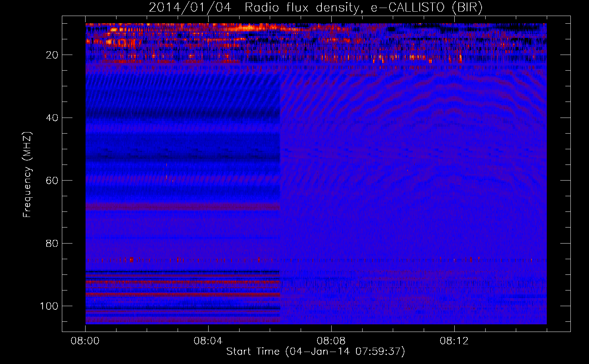Screen dimensions: 589x364
Task: Click the plot title 'Radio flux density, e-CALLISTO (BIR)'
Action: click(x=363, y=8)
